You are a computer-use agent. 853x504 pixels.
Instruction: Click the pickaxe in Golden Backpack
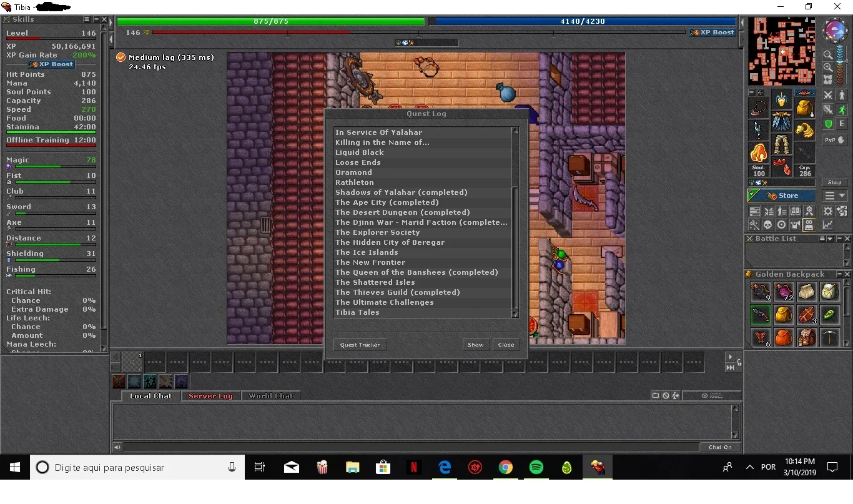(x=829, y=337)
